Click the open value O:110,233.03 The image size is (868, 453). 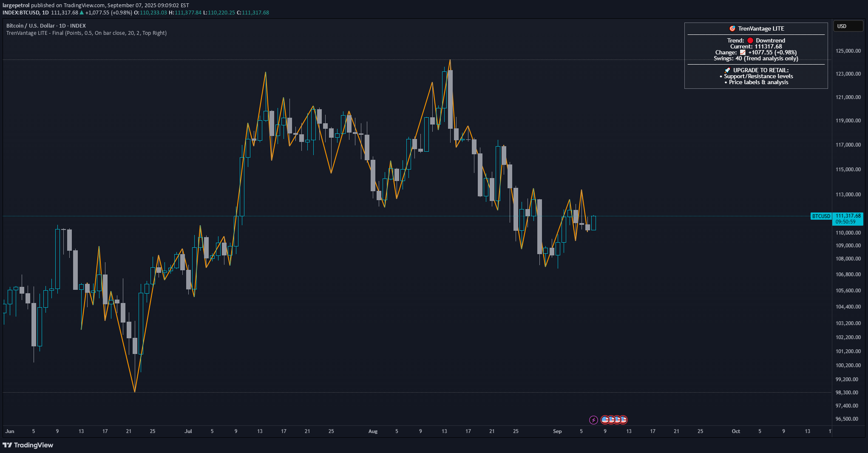click(x=150, y=13)
